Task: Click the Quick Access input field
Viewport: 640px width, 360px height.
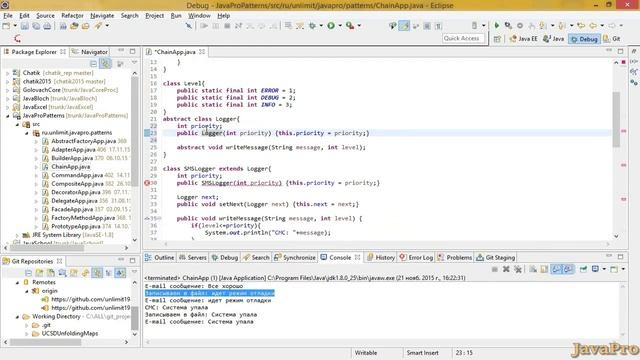Action: coord(463,38)
